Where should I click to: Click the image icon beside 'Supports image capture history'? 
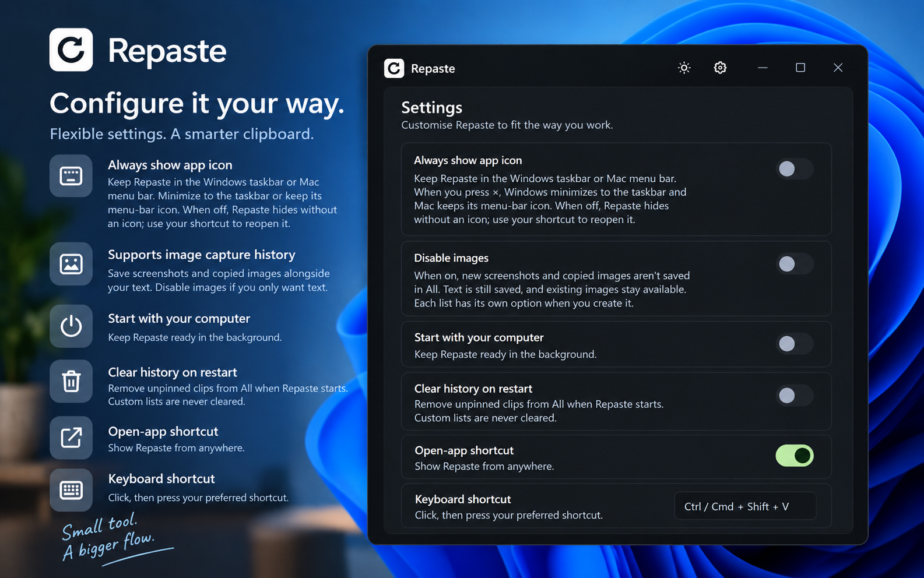coord(71,264)
